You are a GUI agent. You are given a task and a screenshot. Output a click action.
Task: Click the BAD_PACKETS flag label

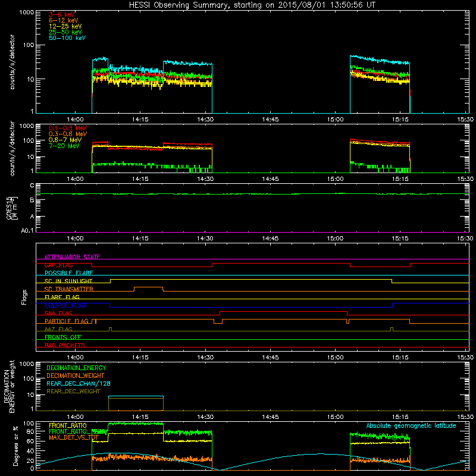click(x=65, y=345)
